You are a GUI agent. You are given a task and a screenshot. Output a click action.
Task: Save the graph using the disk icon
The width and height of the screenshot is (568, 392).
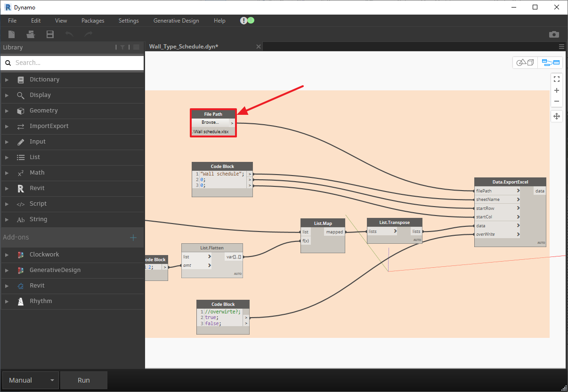pos(50,34)
